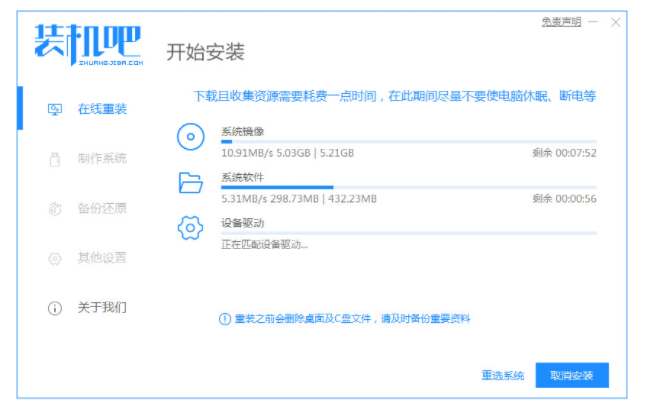Click the text 5.31MB/s 298.73MB | 432.23MB
This screenshot has height=406, width=651.
click(299, 199)
